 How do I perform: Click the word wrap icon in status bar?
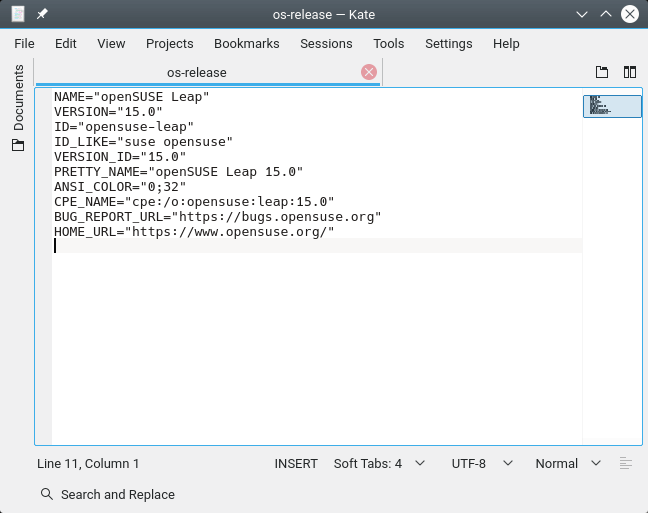click(626, 463)
